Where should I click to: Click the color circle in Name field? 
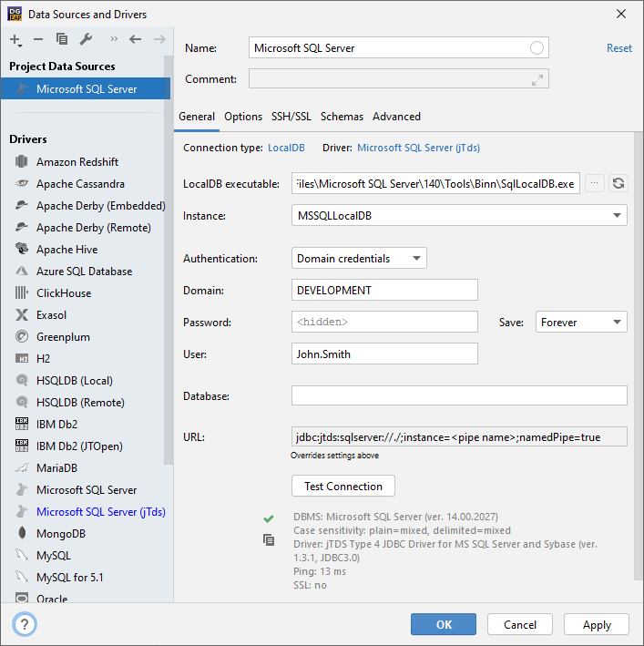(537, 48)
